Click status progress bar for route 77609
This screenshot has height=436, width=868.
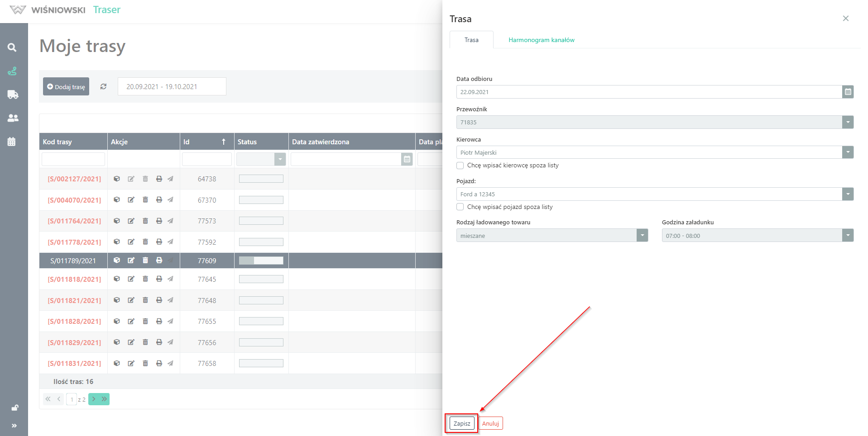[x=261, y=261]
